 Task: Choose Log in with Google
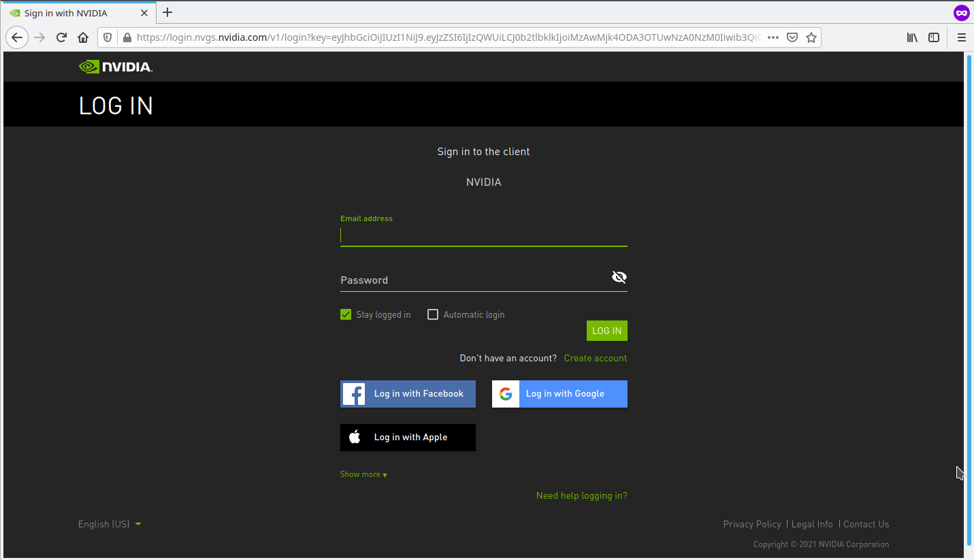coord(559,394)
